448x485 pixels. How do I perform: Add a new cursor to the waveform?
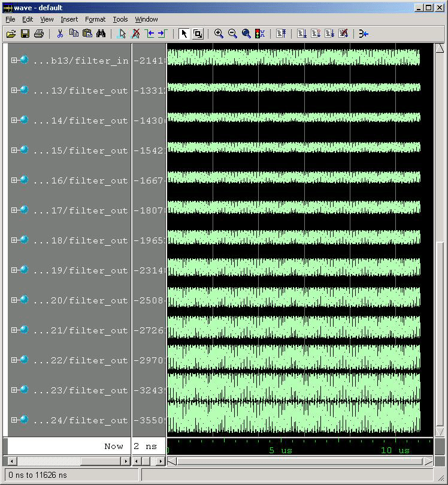pos(122,34)
